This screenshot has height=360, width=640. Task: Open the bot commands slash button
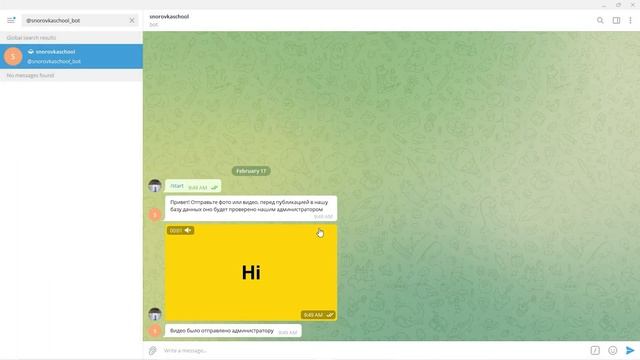595,350
